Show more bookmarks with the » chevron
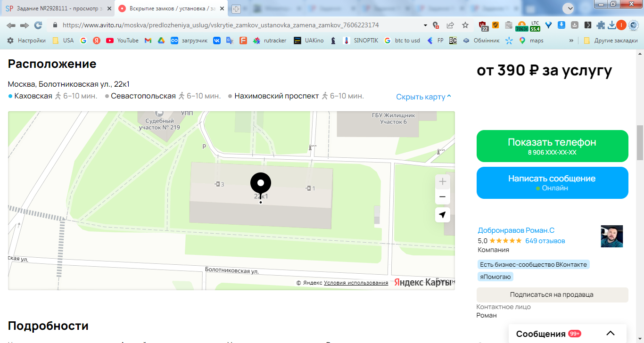644x343 pixels. point(571,41)
